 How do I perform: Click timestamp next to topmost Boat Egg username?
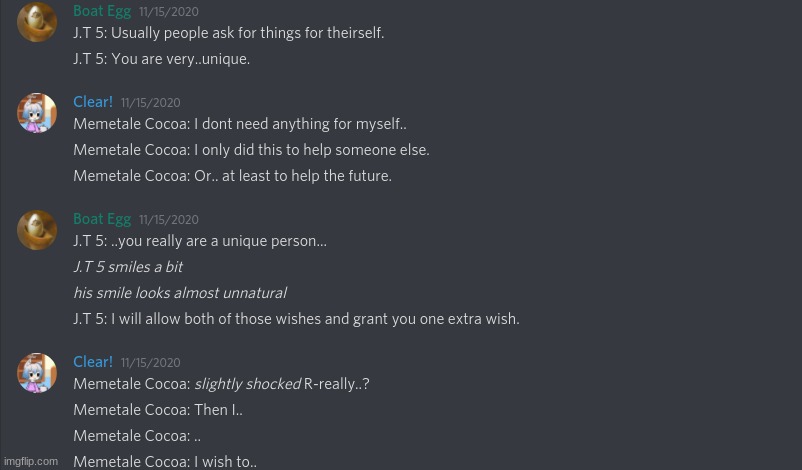tap(169, 12)
